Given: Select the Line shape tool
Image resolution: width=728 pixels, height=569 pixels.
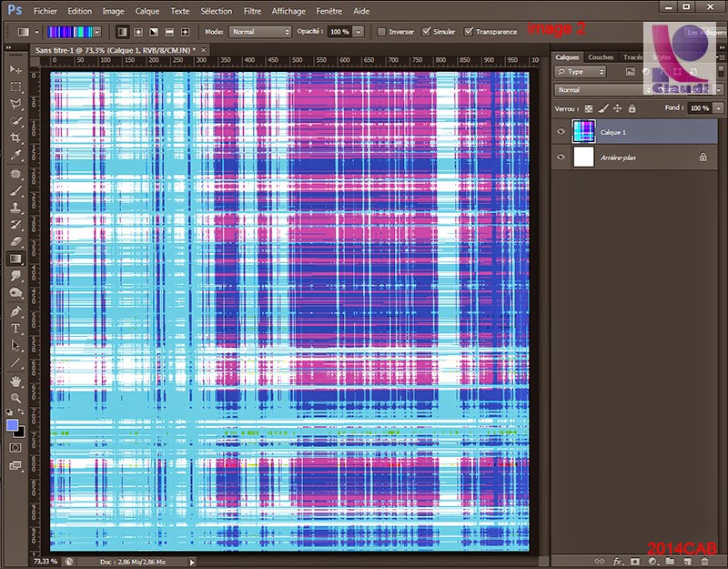Looking at the screenshot, I should pos(15,362).
